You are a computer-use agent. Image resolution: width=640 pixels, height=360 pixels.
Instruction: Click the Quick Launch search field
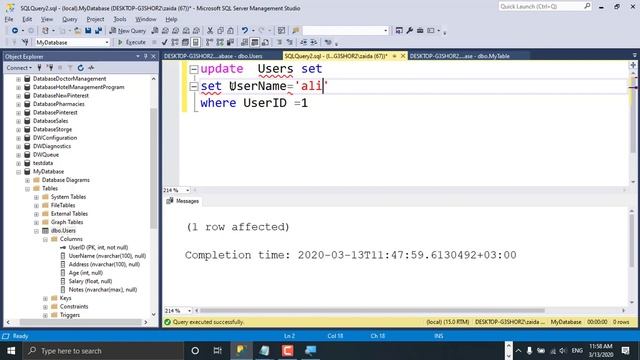pyautogui.click(x=545, y=7)
